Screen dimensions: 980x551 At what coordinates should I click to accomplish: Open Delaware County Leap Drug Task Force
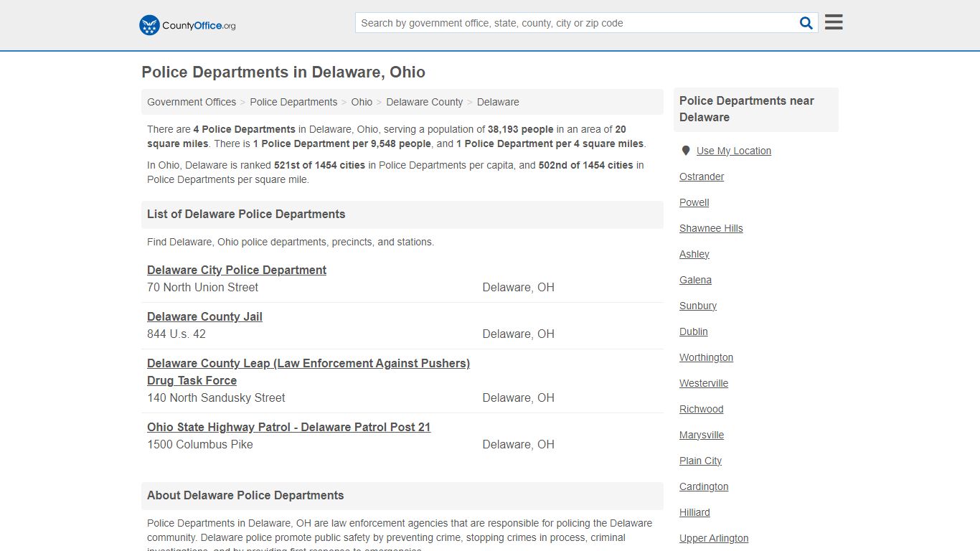click(x=308, y=372)
